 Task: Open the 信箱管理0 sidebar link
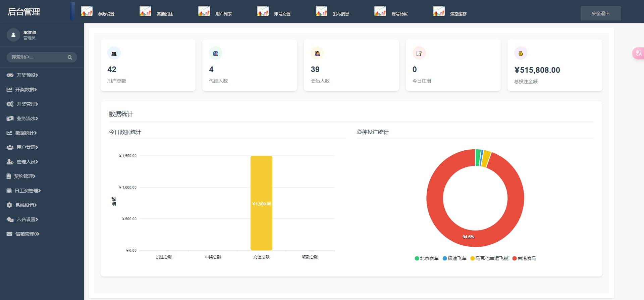[x=27, y=234]
